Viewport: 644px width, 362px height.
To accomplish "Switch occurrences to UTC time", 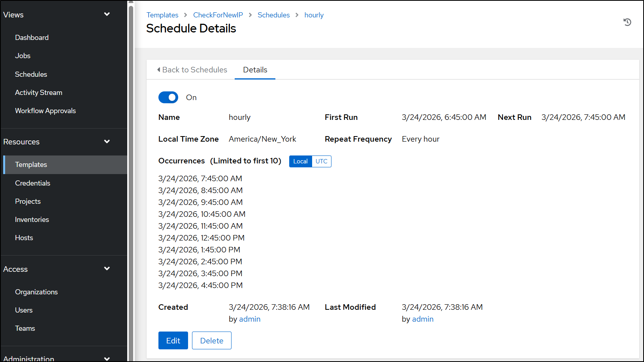I will point(321,161).
